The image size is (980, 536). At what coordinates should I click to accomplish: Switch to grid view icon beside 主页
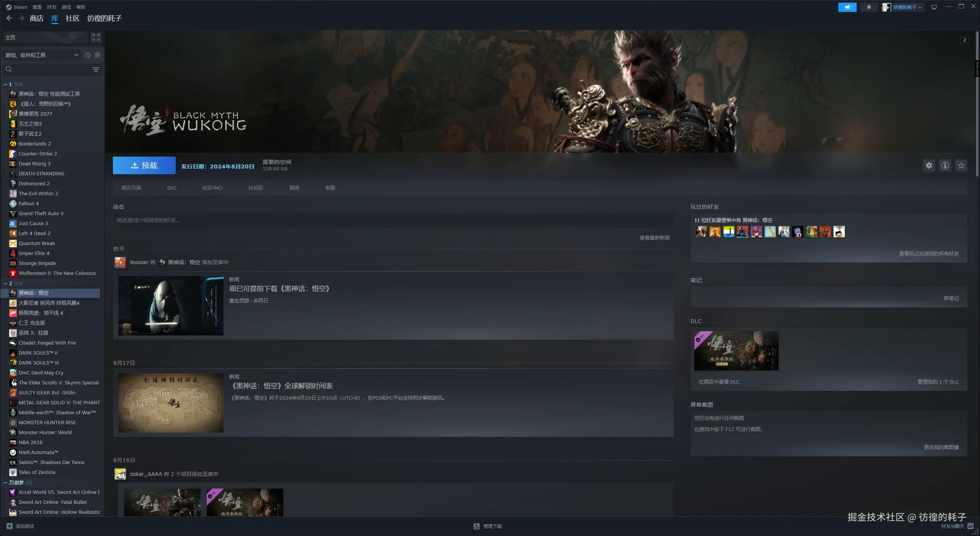(96, 37)
